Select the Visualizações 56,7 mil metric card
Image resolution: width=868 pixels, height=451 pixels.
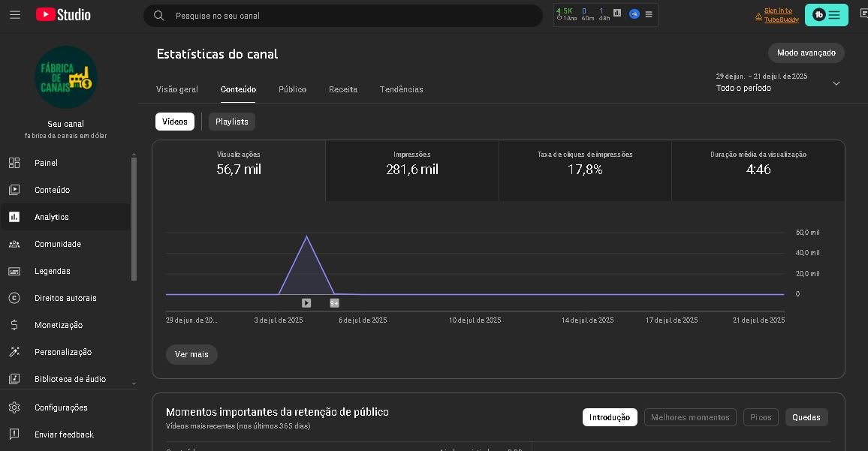(239, 170)
